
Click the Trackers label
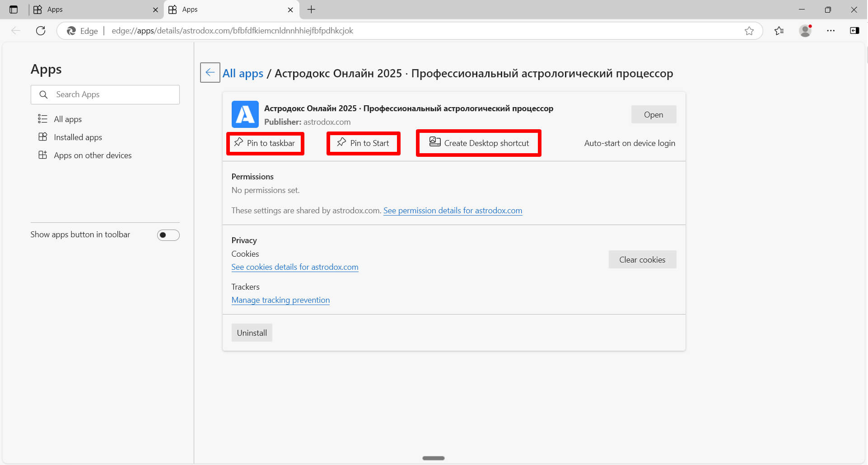click(245, 287)
